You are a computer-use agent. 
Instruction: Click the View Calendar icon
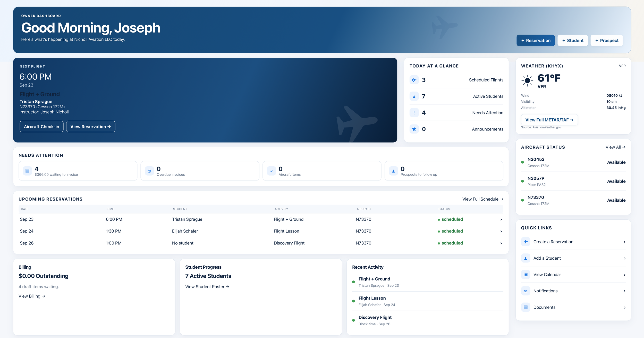[x=526, y=275]
